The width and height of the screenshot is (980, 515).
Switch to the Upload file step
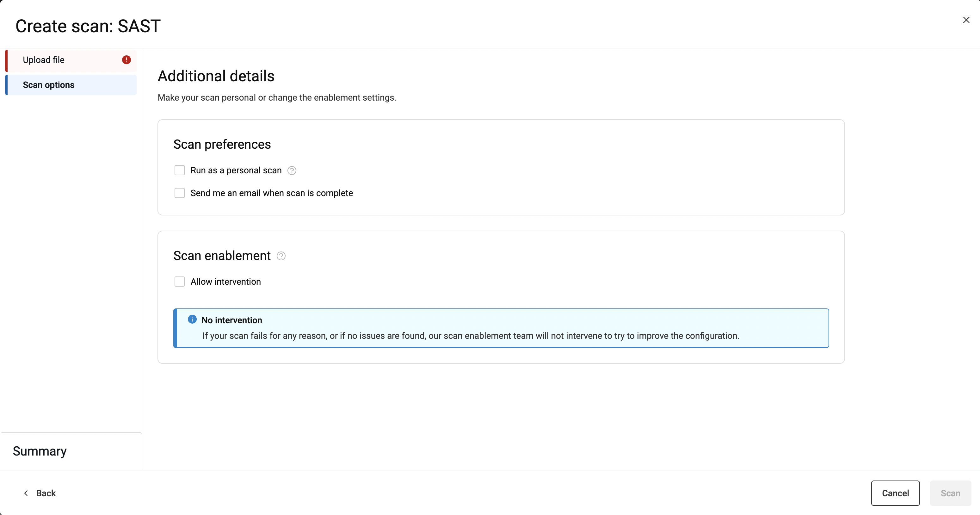44,60
